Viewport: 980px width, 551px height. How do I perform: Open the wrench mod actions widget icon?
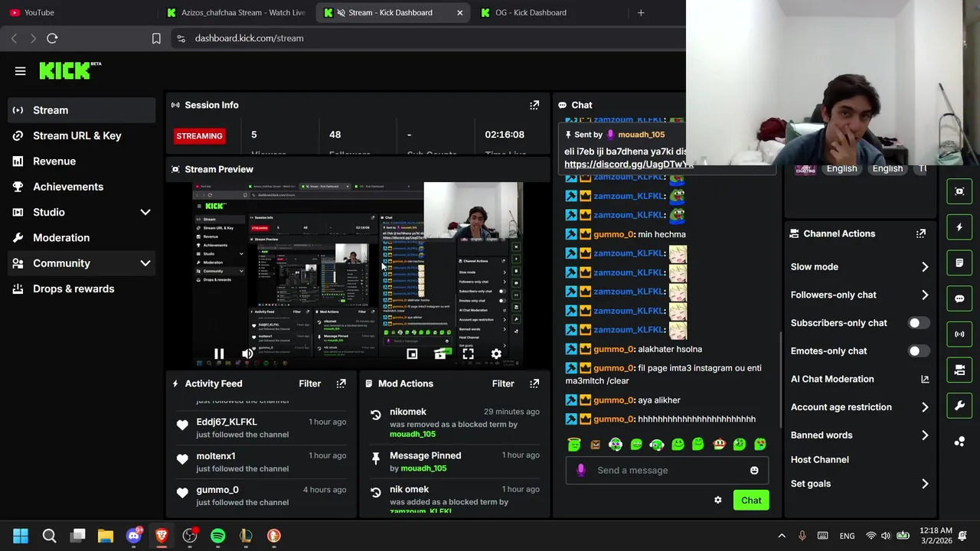pos(959,406)
